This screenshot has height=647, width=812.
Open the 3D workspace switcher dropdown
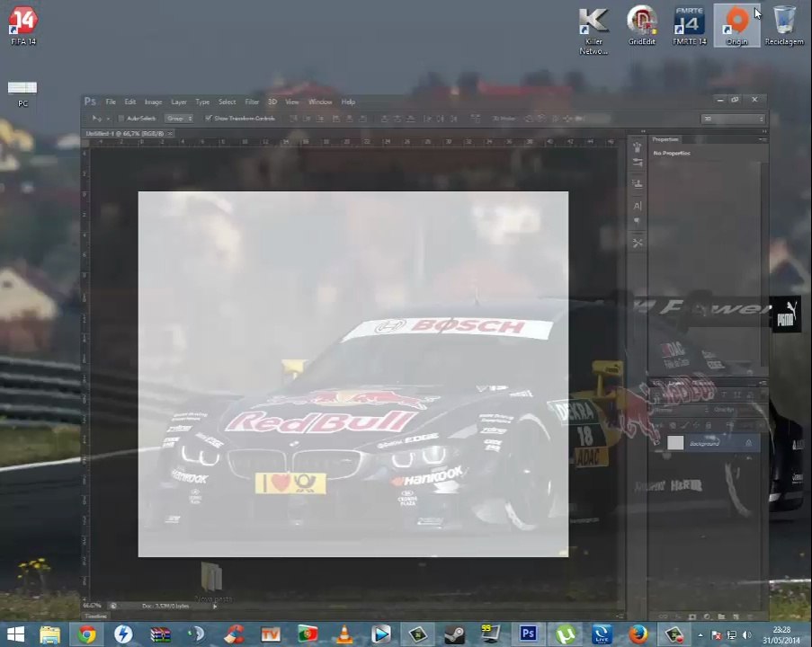tap(733, 119)
